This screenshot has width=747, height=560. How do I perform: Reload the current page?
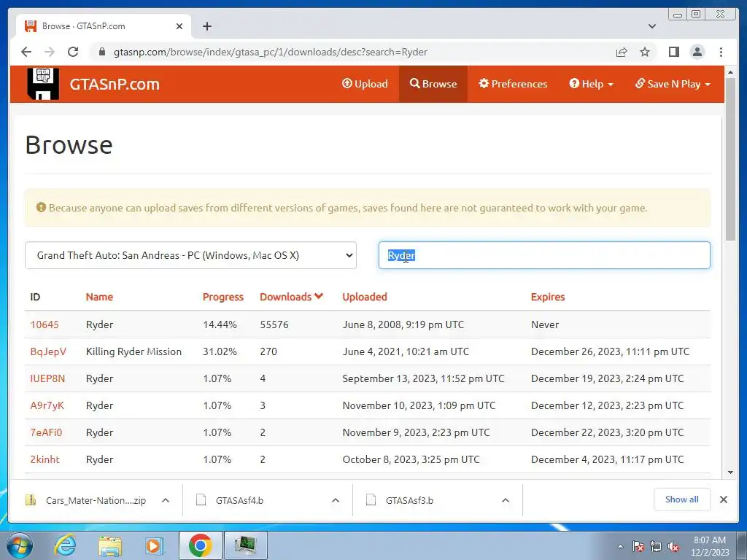point(73,52)
